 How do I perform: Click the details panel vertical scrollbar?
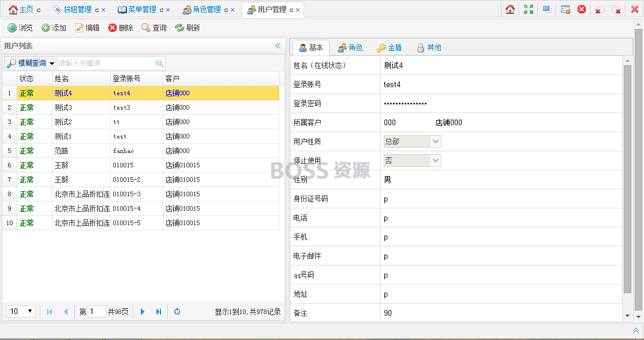click(627, 178)
